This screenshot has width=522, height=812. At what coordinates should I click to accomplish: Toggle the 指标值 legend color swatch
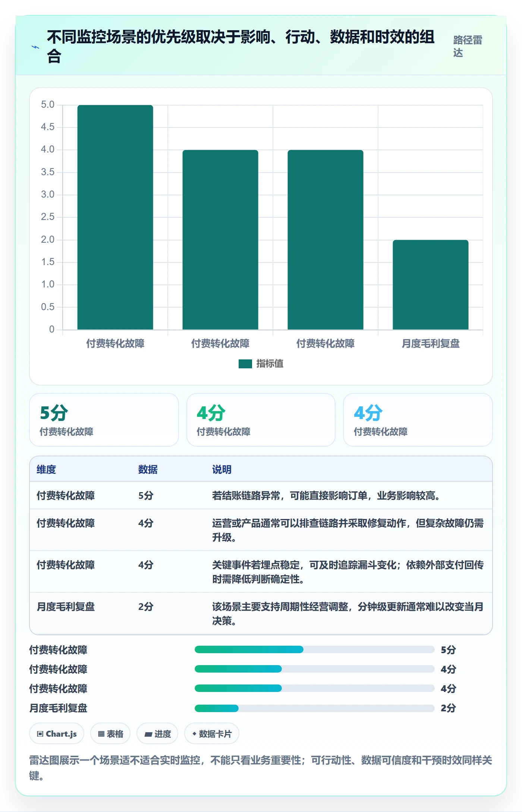[x=245, y=363]
